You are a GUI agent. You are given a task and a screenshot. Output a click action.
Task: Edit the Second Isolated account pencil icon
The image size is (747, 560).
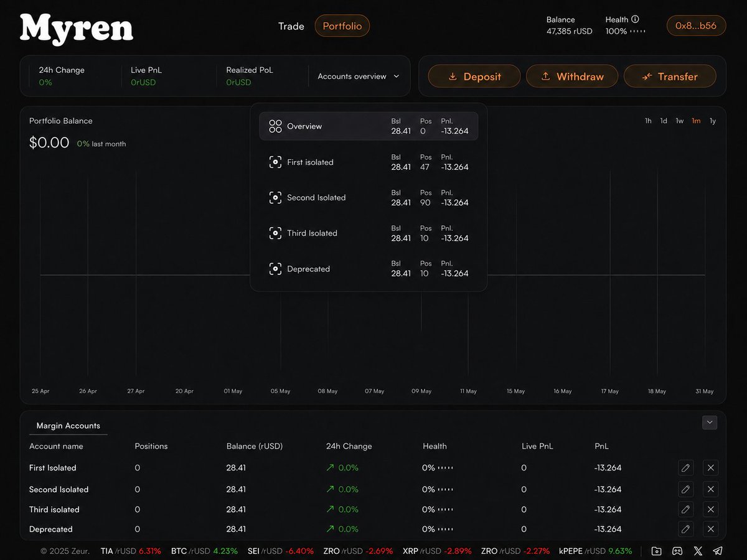(x=685, y=489)
